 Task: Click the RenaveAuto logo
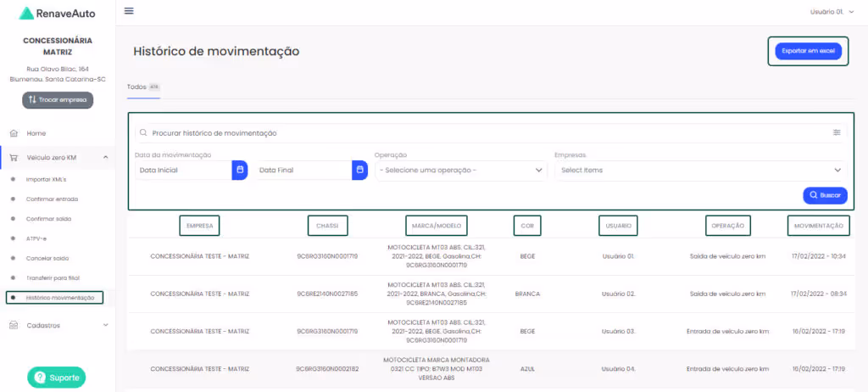tap(57, 14)
